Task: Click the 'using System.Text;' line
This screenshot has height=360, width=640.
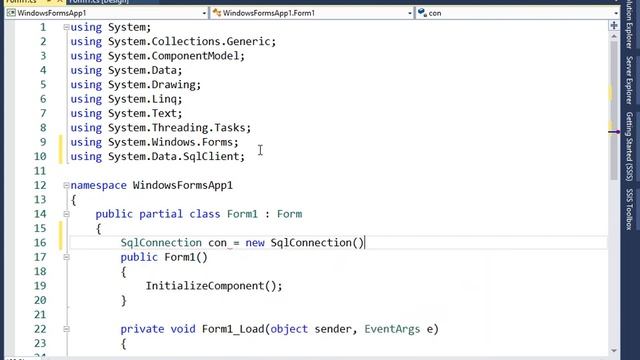Action: tap(126, 113)
